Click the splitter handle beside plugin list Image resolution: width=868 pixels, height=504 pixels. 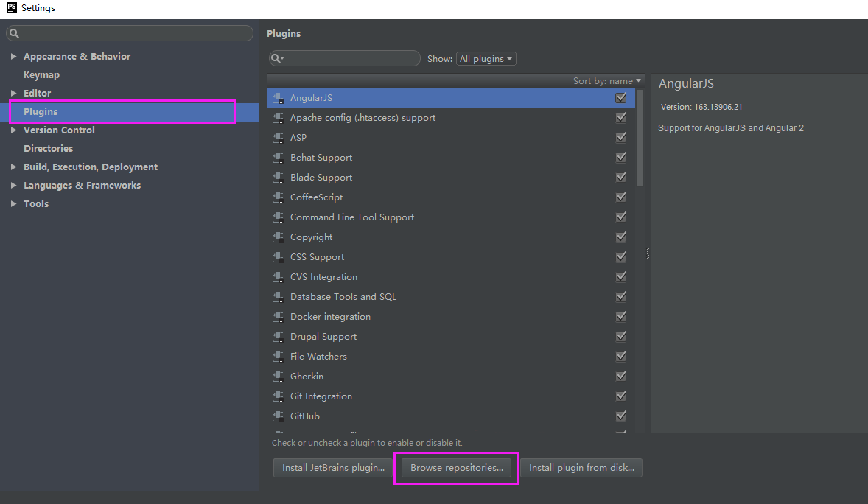pyautogui.click(x=648, y=253)
